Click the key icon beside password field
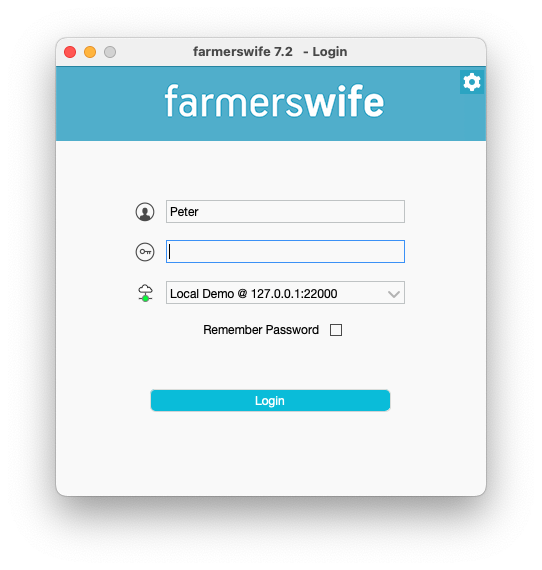This screenshot has width=542, height=570. click(x=145, y=252)
